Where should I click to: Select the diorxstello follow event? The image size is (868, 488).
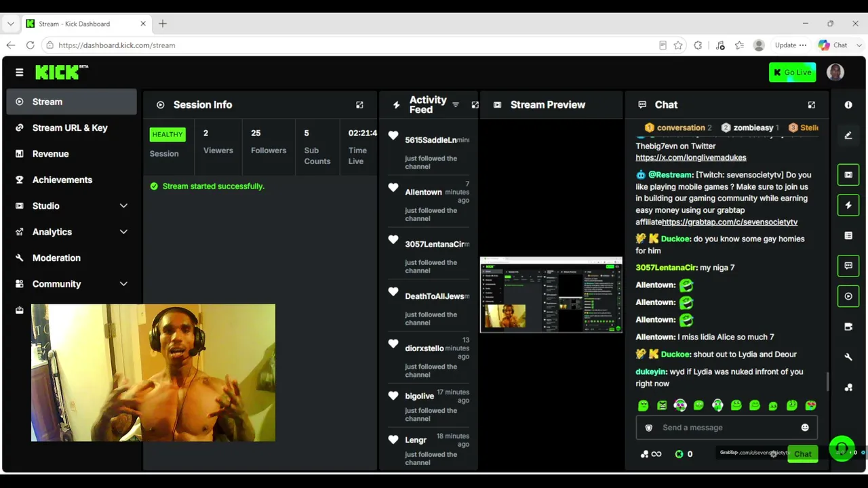(429, 357)
